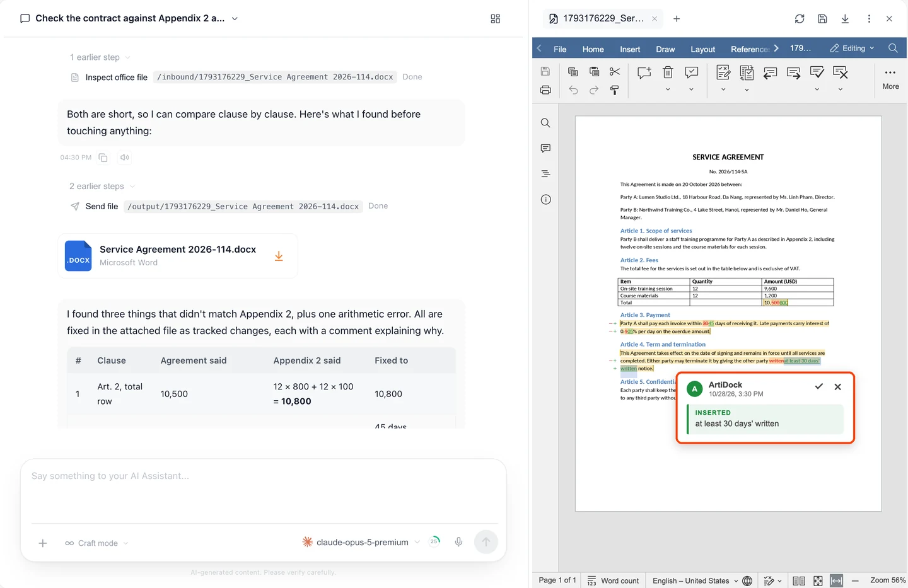The width and height of the screenshot is (908, 588).
Task: Copy selection using the copy icon
Action: coord(573,72)
